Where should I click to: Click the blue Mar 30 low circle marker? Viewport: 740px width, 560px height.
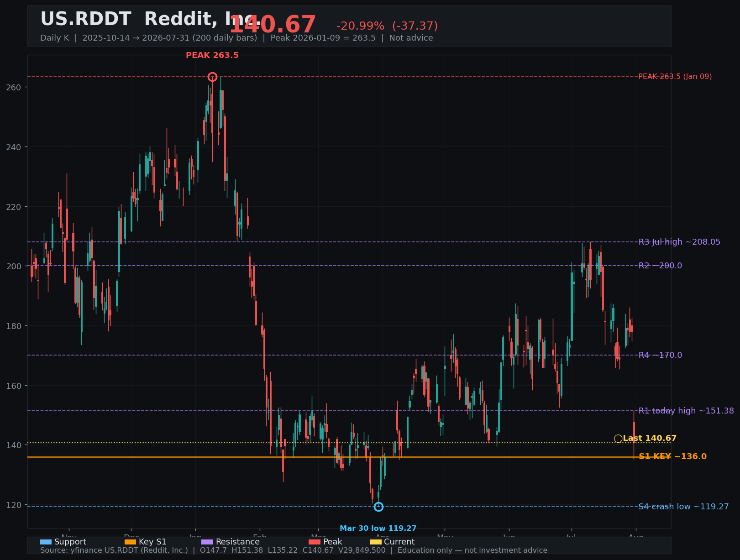coord(378,507)
